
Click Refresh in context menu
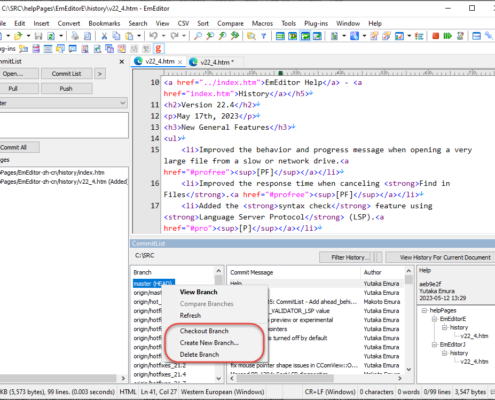click(x=190, y=315)
